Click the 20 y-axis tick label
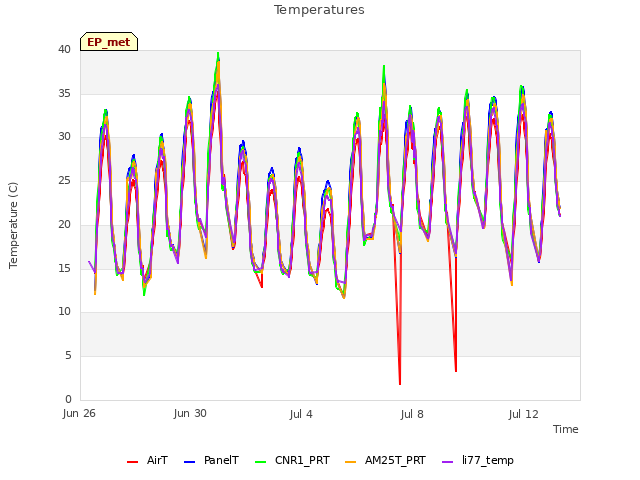Screen dimensions: 640x480 pyautogui.click(x=64, y=224)
